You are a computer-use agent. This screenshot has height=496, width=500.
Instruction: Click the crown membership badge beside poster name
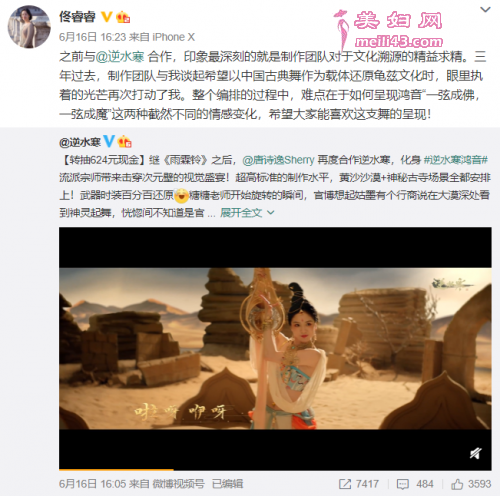pos(123,17)
